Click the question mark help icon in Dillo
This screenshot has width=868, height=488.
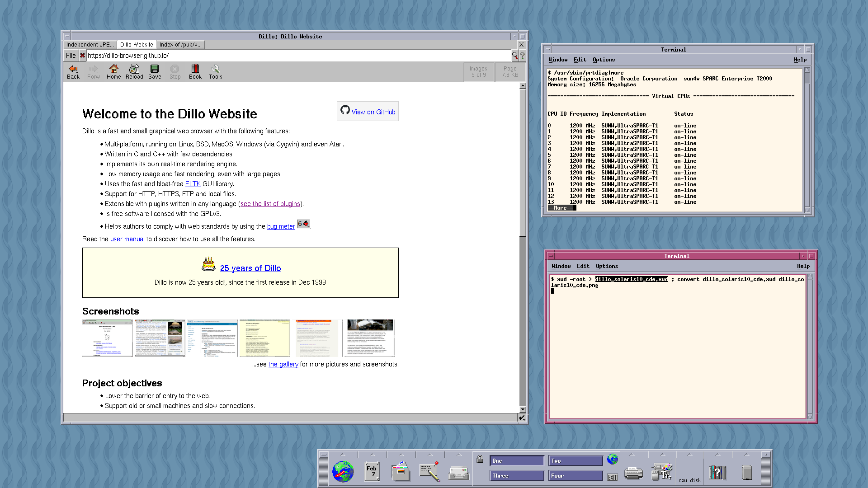point(523,56)
